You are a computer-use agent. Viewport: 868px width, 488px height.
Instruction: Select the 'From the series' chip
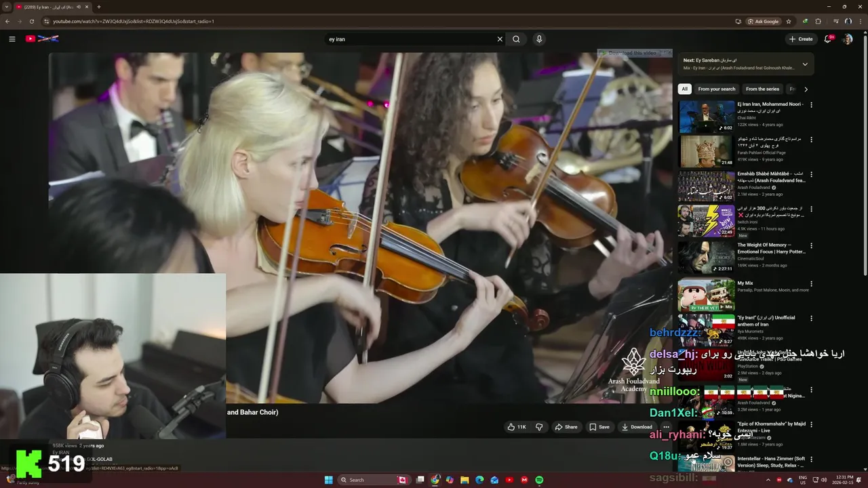pos(762,89)
